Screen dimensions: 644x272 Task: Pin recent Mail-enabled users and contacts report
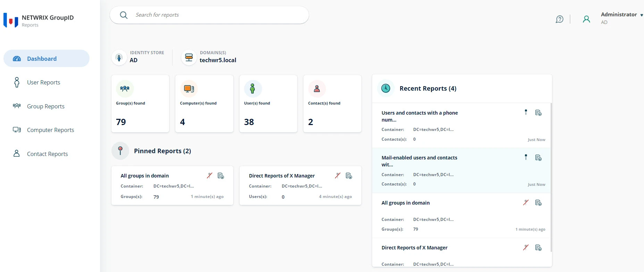point(526,157)
